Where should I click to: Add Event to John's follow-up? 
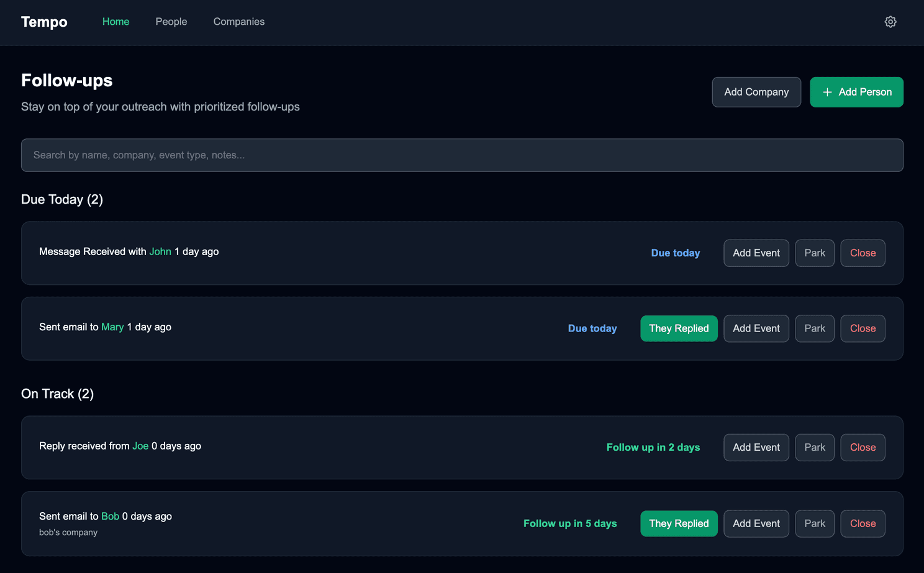756,253
